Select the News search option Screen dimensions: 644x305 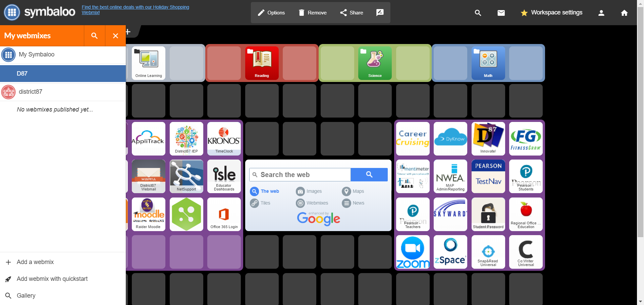click(353, 203)
